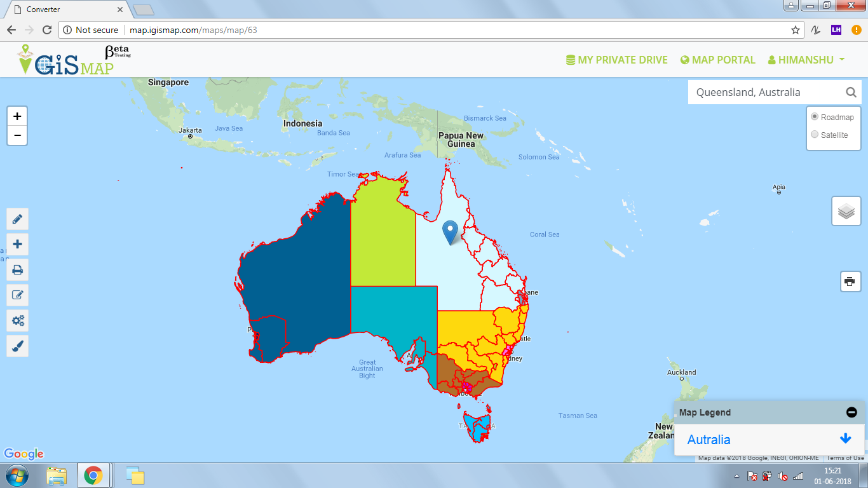Open the Chrome menu button
This screenshot has height=488, width=868.
[857, 30]
